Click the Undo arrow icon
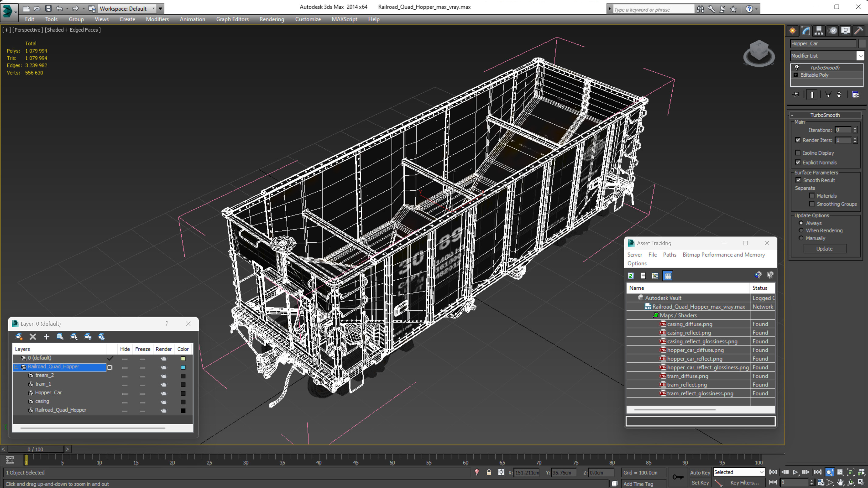 [x=59, y=9]
